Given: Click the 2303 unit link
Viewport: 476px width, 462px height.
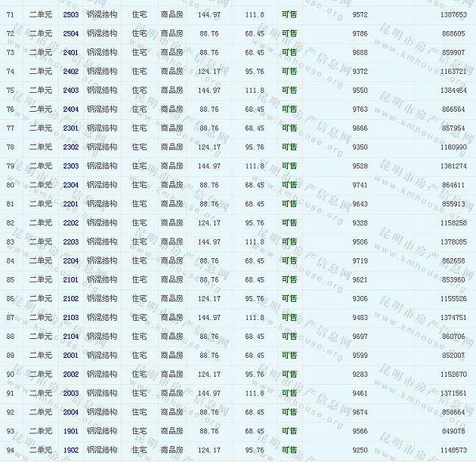Looking at the screenshot, I should [70, 166].
